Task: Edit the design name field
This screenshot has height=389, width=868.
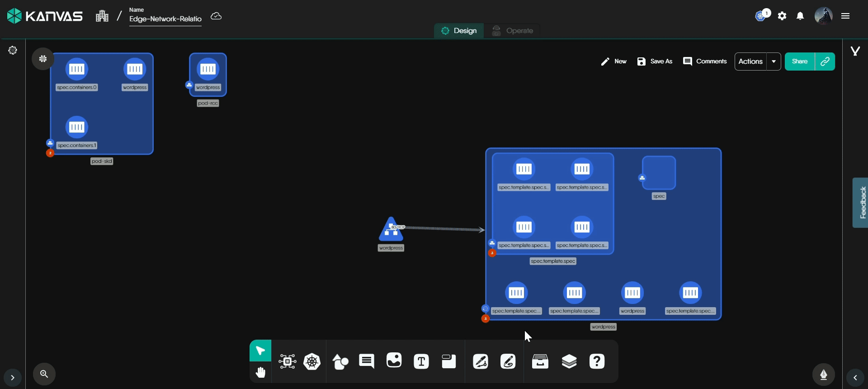Action: point(165,19)
